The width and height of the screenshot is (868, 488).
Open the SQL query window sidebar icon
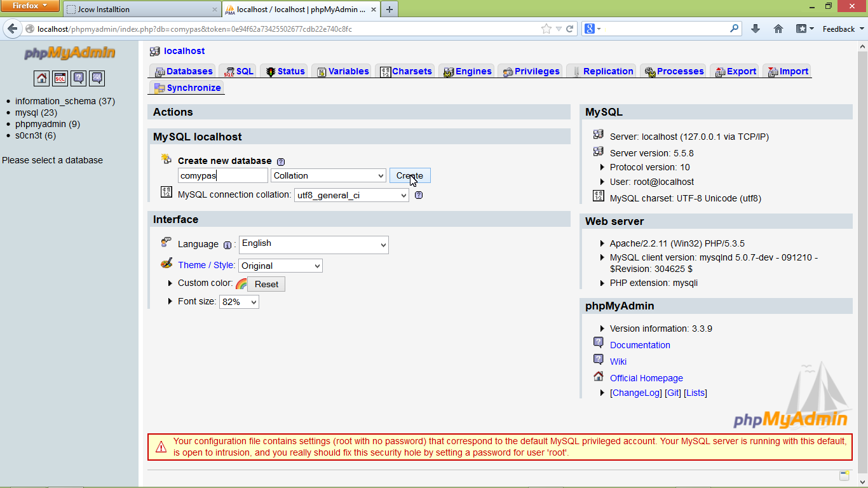[60, 78]
